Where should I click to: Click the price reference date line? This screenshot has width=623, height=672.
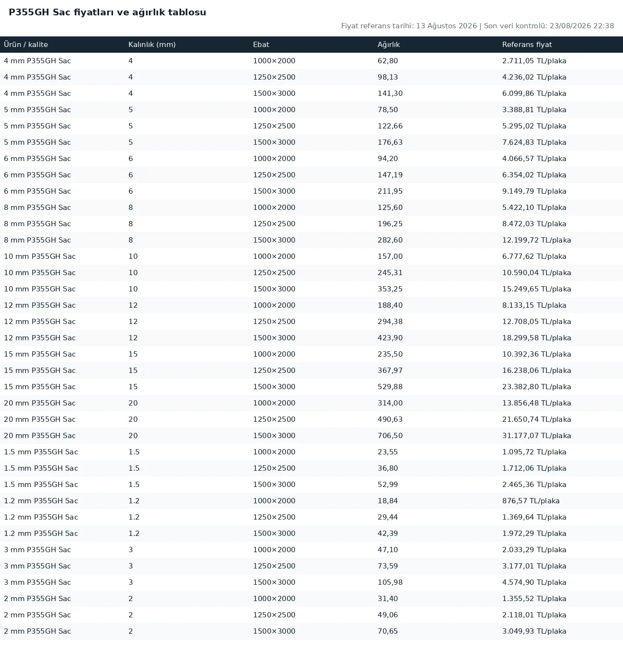[477, 26]
